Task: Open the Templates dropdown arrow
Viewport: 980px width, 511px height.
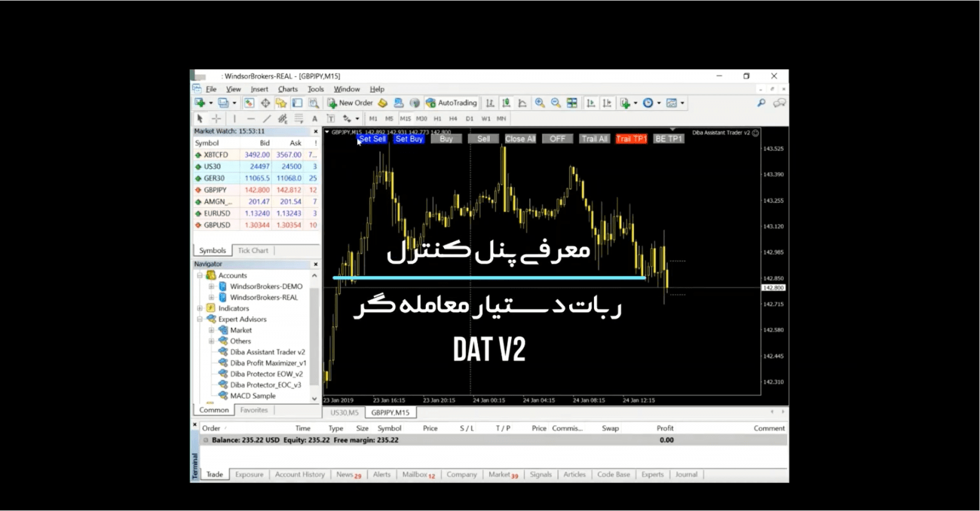Action: (x=682, y=103)
